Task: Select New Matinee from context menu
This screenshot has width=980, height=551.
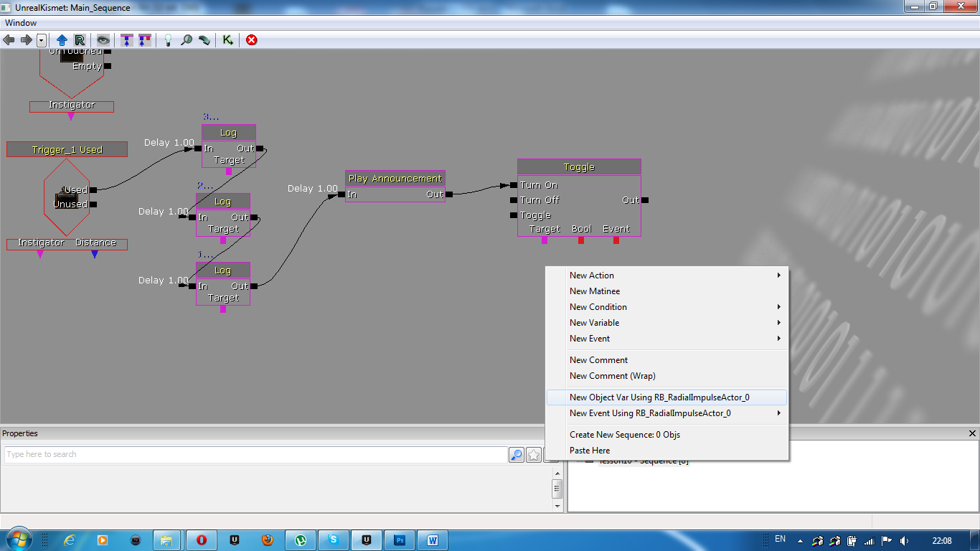Action: coord(666,291)
